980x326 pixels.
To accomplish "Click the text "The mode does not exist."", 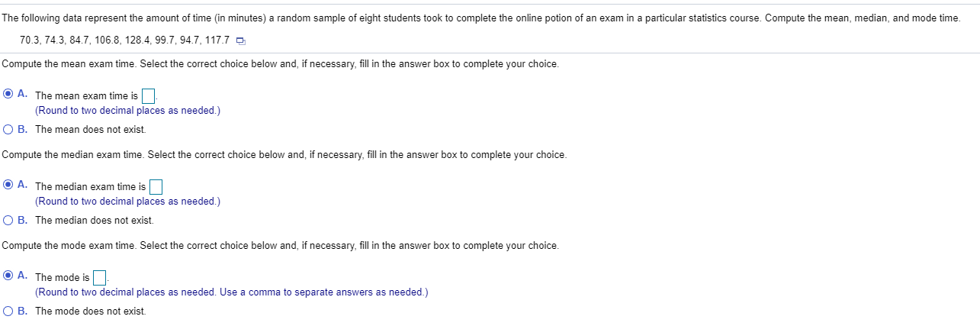I will coord(90,311).
